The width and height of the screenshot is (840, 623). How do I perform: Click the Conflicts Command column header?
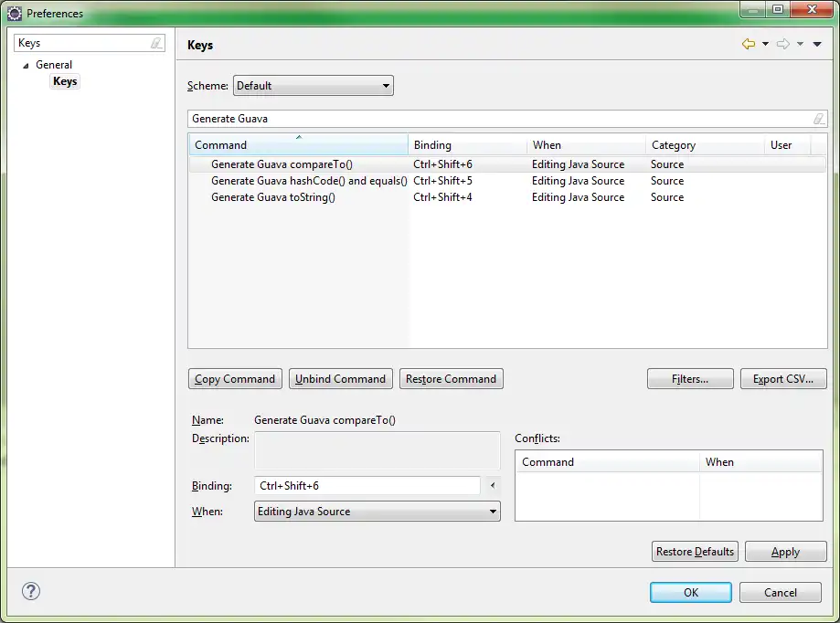tap(607, 462)
